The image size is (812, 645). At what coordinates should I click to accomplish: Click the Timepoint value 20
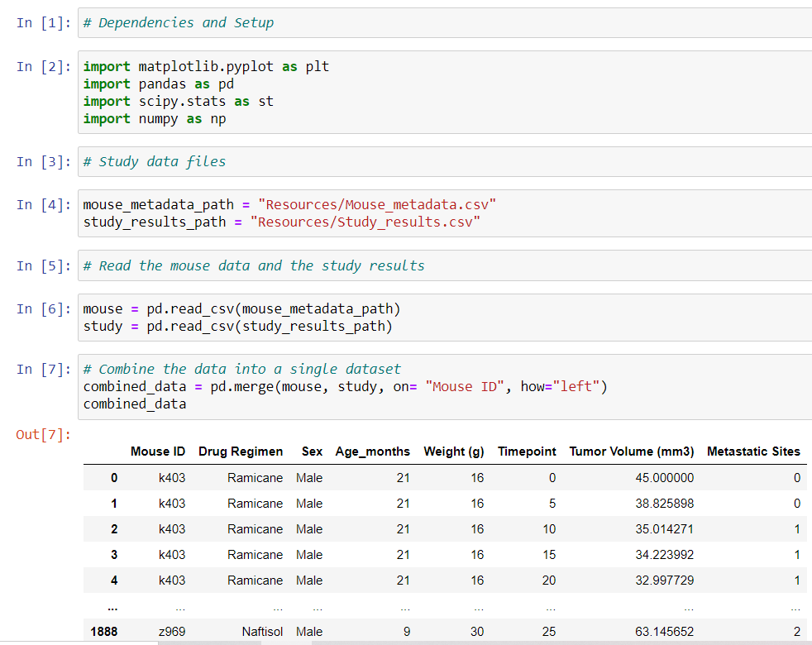click(549, 580)
